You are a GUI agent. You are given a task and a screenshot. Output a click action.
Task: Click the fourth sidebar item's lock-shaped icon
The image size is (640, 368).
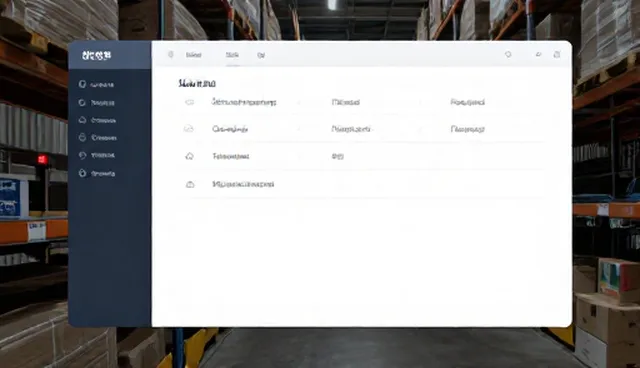click(x=82, y=137)
